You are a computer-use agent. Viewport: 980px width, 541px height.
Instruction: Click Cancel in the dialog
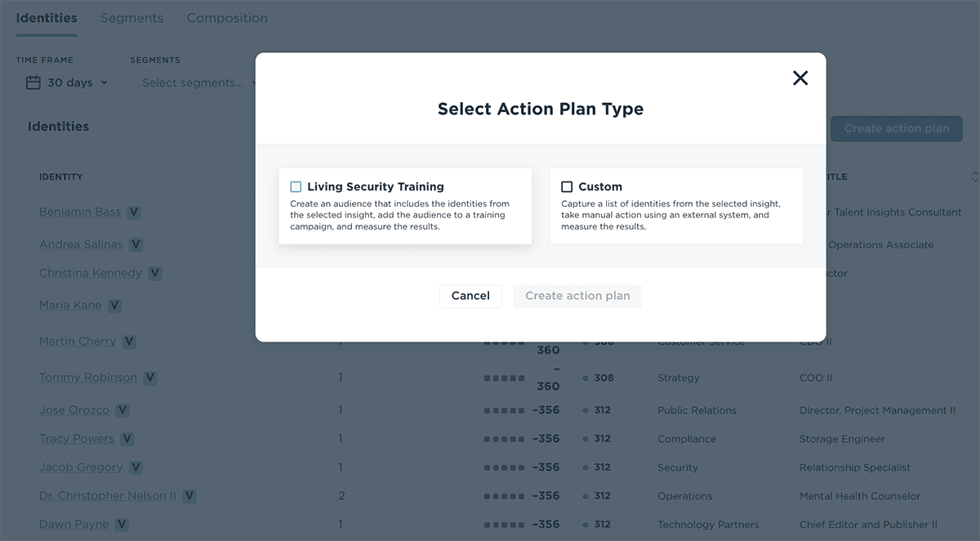(x=470, y=296)
